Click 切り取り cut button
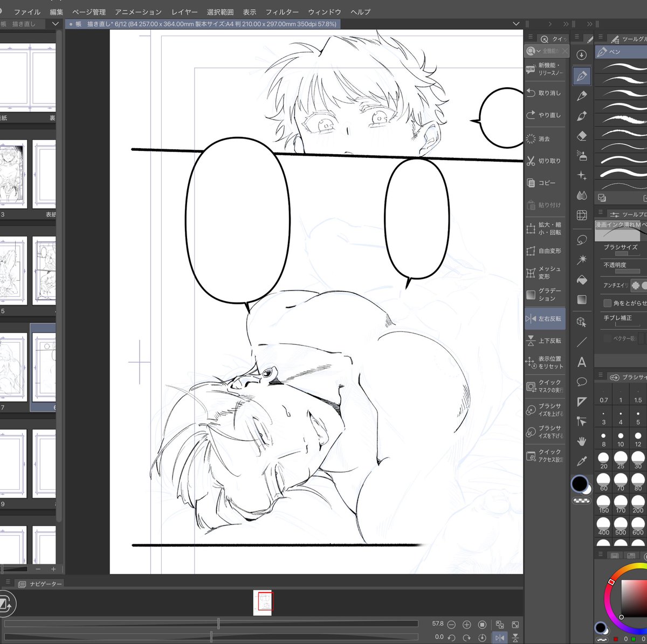The height and width of the screenshot is (644, 647). point(545,161)
